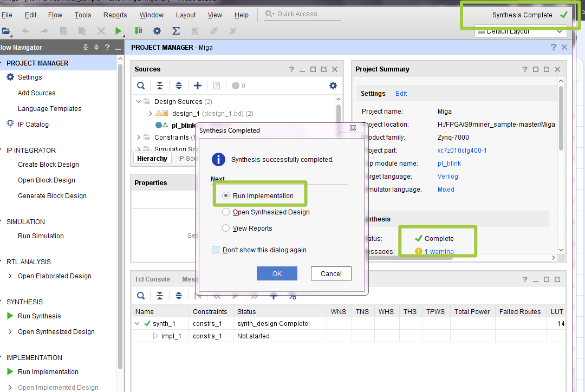Open the Tools menu
The image size is (585, 392).
83,15
